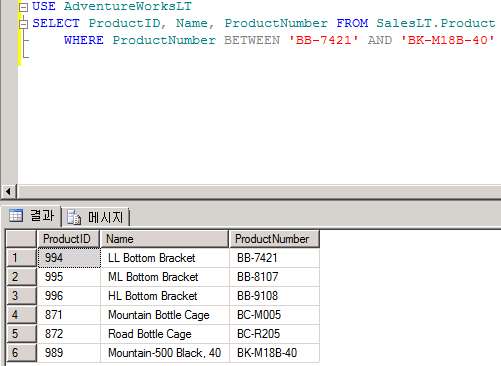Place cursor on BETWEEN keyword in query

(x=252, y=40)
